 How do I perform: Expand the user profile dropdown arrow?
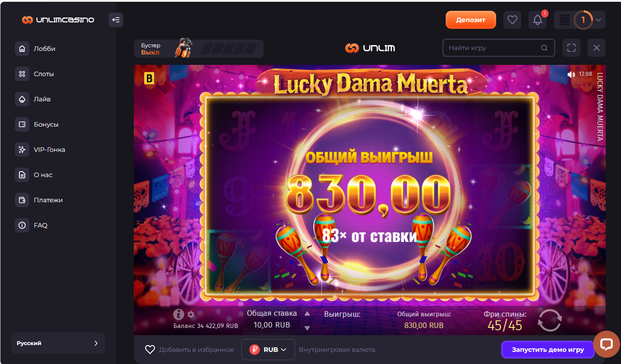point(598,20)
